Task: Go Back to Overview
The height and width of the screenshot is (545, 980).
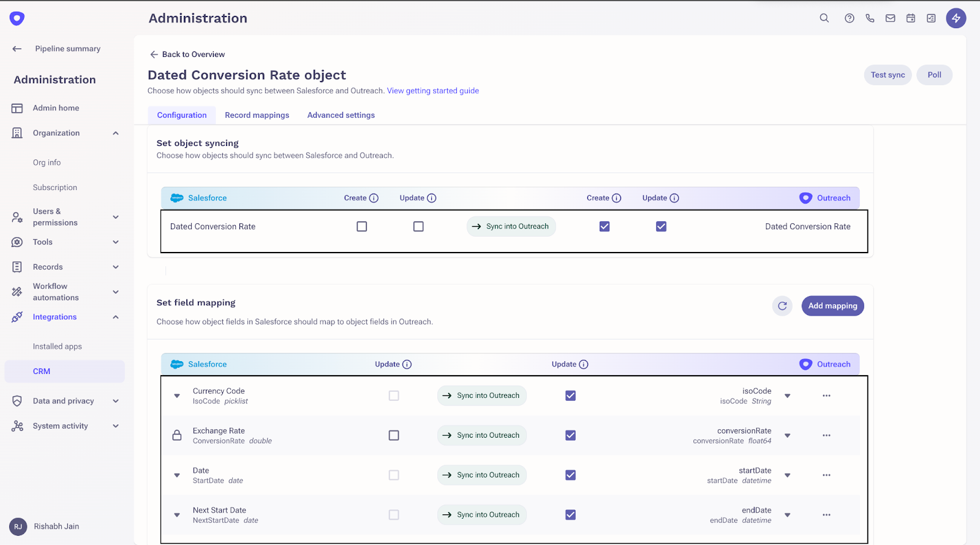Action: (x=187, y=55)
